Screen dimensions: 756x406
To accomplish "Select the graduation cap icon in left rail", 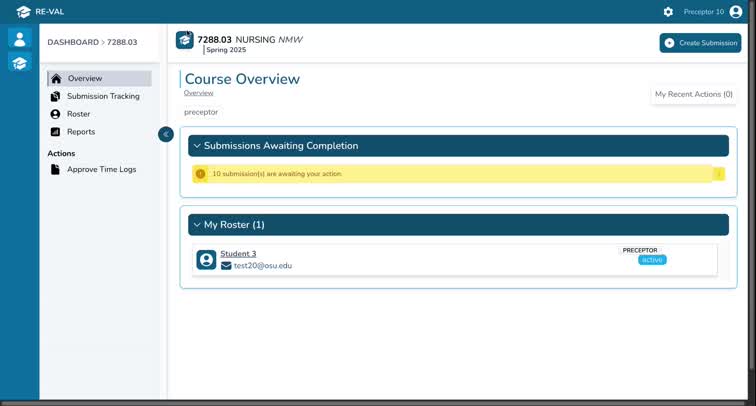I will (19, 62).
